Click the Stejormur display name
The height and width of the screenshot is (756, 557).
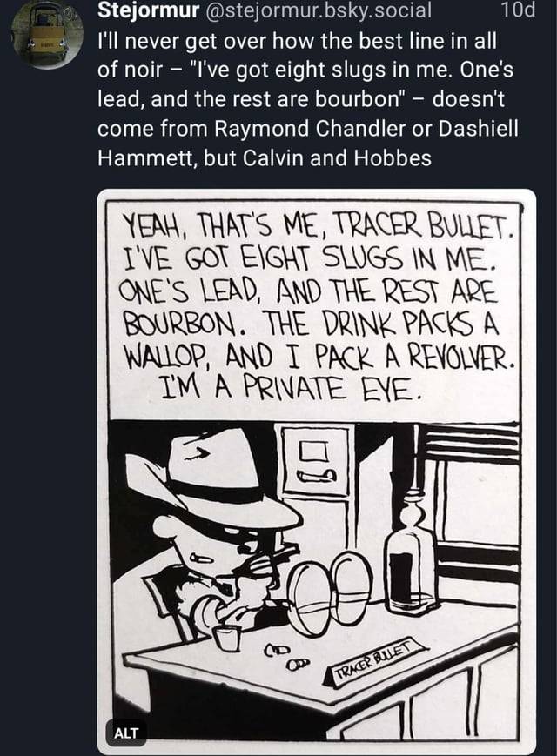point(149,10)
